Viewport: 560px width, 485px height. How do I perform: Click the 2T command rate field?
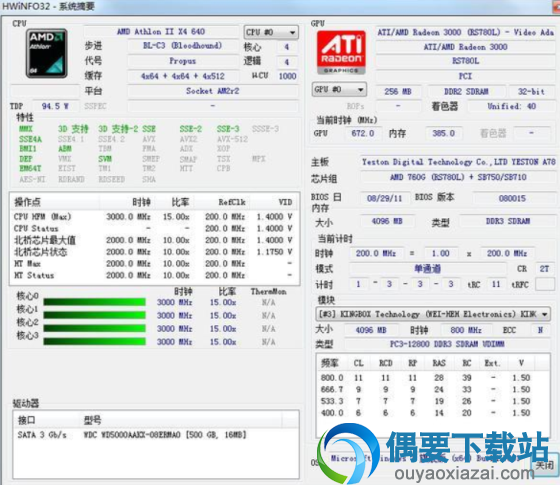pos(544,269)
